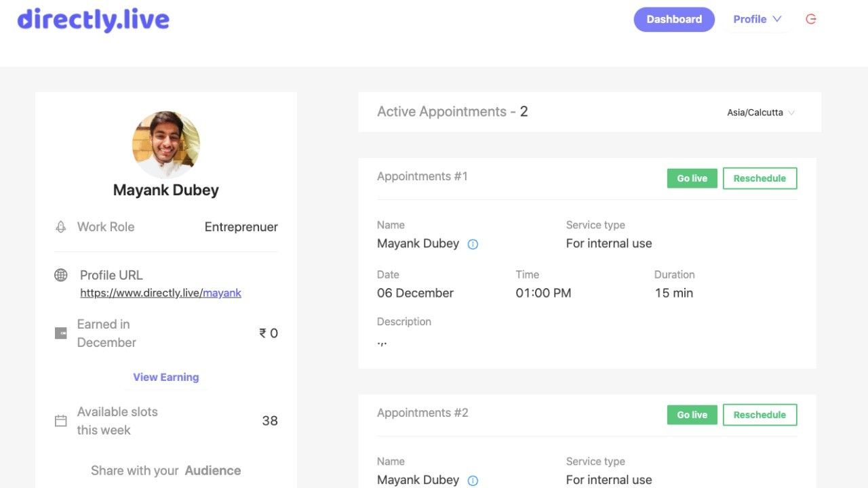Click the Appointments #2 title

(x=422, y=413)
